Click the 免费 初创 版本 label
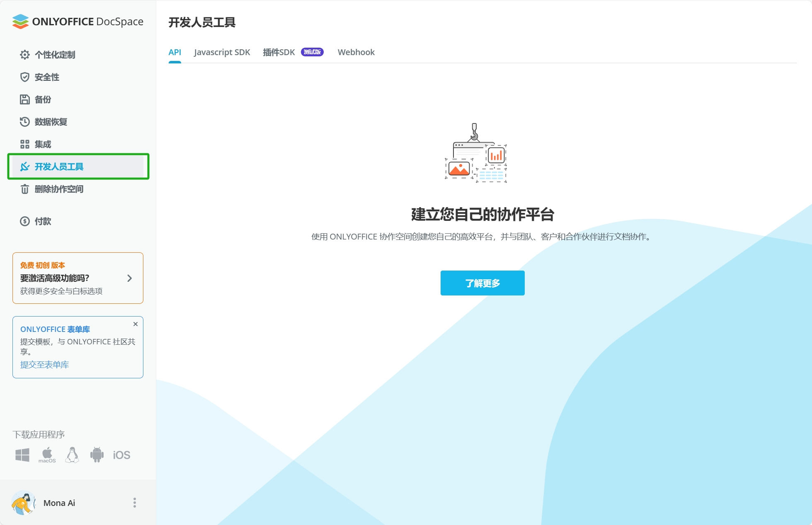The width and height of the screenshot is (812, 525). tap(43, 265)
